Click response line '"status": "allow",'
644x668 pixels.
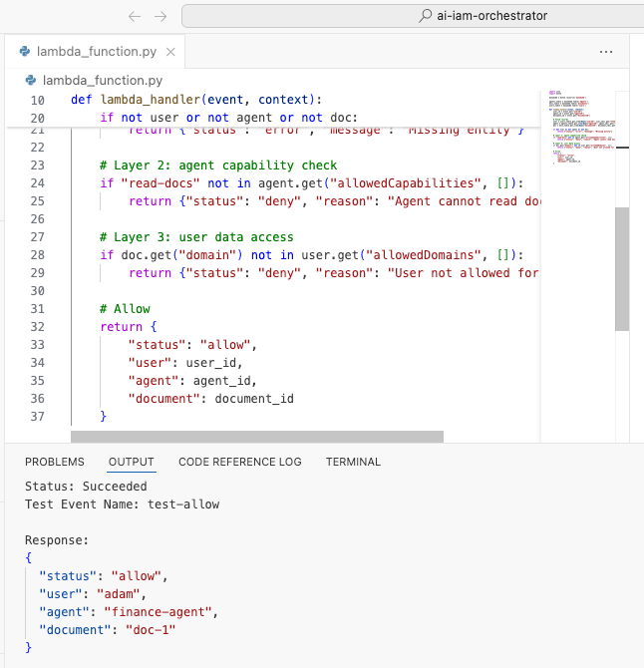click(104, 576)
